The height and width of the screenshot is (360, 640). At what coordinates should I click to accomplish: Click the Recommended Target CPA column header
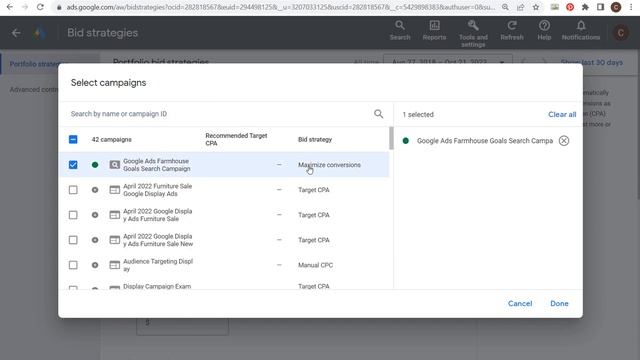click(x=236, y=140)
